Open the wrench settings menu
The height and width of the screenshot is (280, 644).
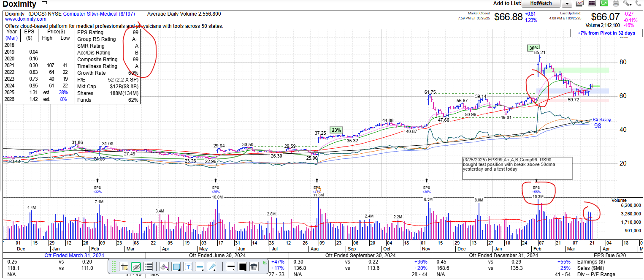[627, 3]
